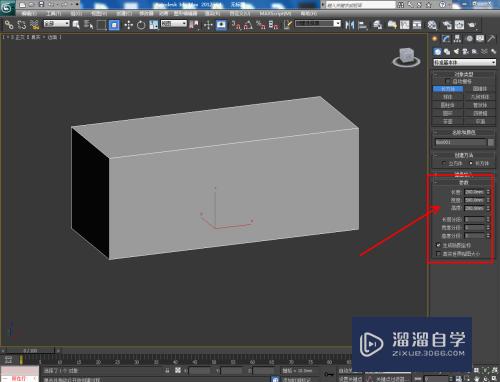Click the Sphere primitive button
500x382 pixels.
[x=448, y=97]
